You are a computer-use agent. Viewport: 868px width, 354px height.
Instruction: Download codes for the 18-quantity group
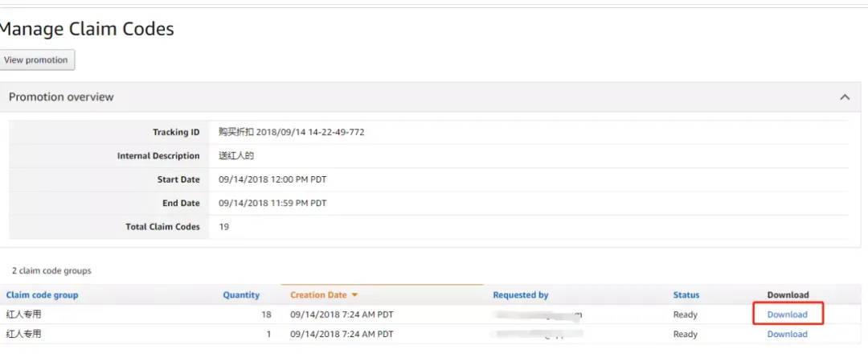click(787, 315)
